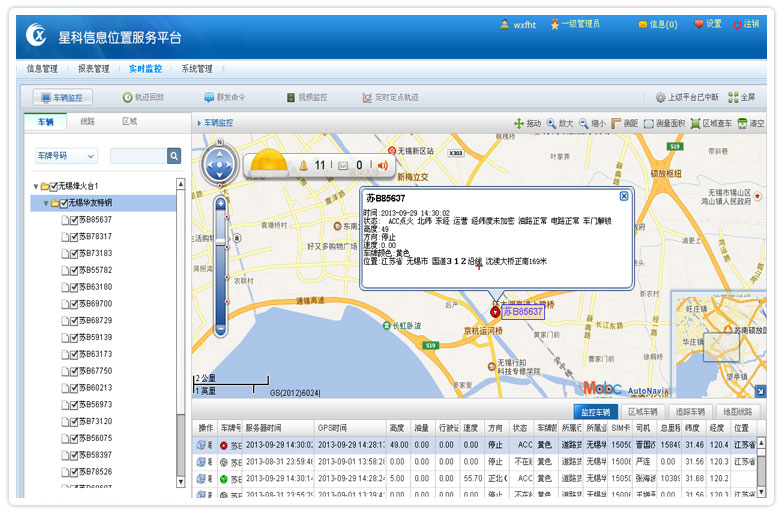Click the 轨迹回放 button

(142, 97)
